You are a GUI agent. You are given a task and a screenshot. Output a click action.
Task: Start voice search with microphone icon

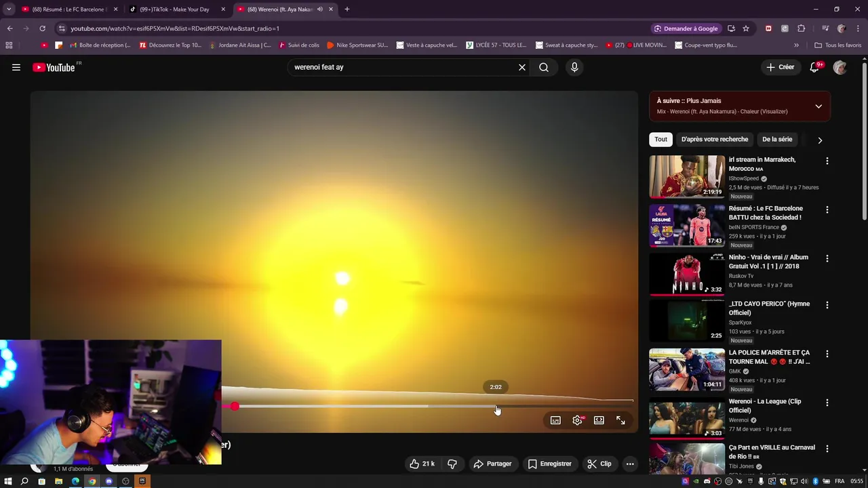(x=574, y=67)
